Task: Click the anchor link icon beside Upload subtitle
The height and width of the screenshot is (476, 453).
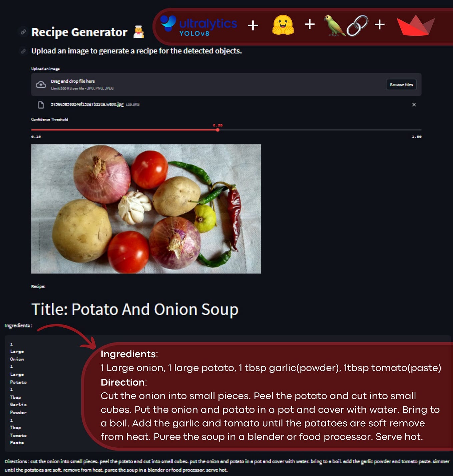Action: coord(23,51)
